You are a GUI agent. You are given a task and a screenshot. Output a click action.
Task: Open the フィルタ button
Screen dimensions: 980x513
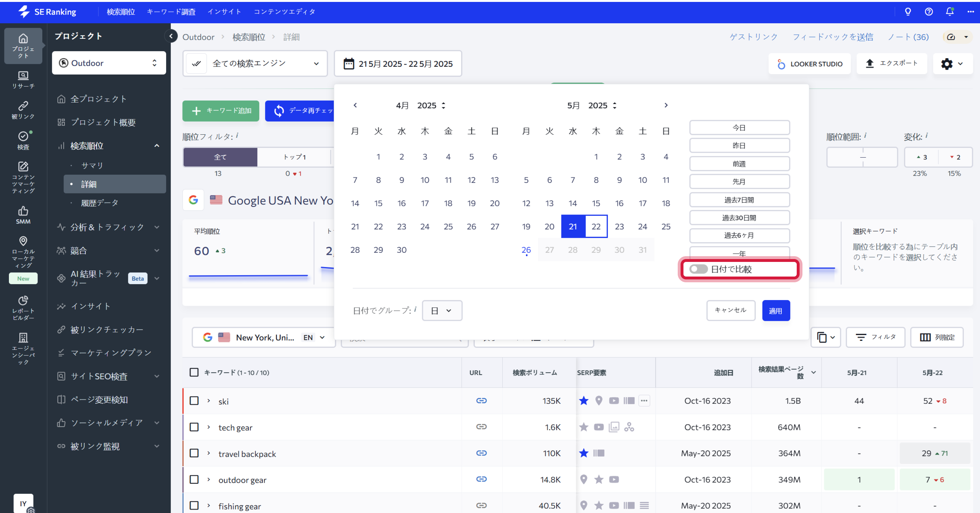(x=875, y=337)
